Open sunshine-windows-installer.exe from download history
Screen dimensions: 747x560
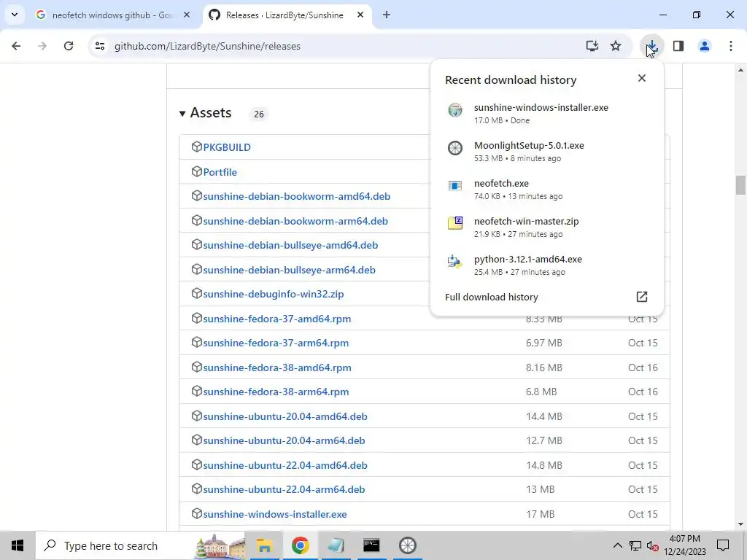[x=541, y=108]
